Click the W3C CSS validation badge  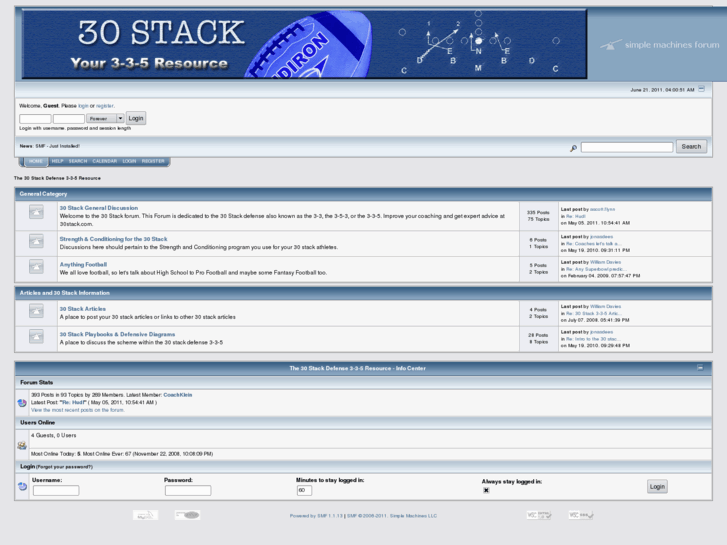[x=581, y=515]
